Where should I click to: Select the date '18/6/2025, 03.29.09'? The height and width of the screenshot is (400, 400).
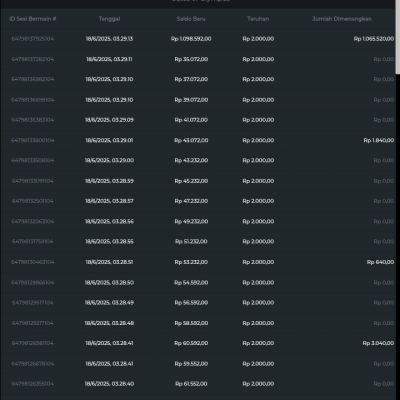[109, 120]
